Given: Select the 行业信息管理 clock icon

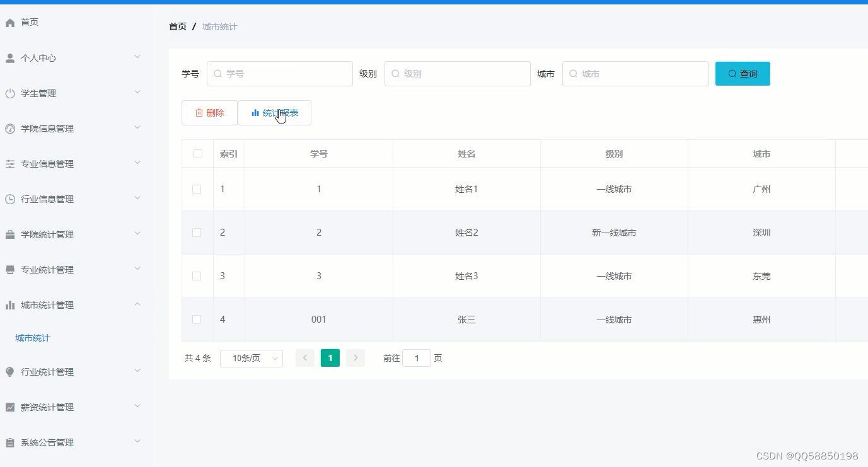Looking at the screenshot, I should [x=10, y=199].
